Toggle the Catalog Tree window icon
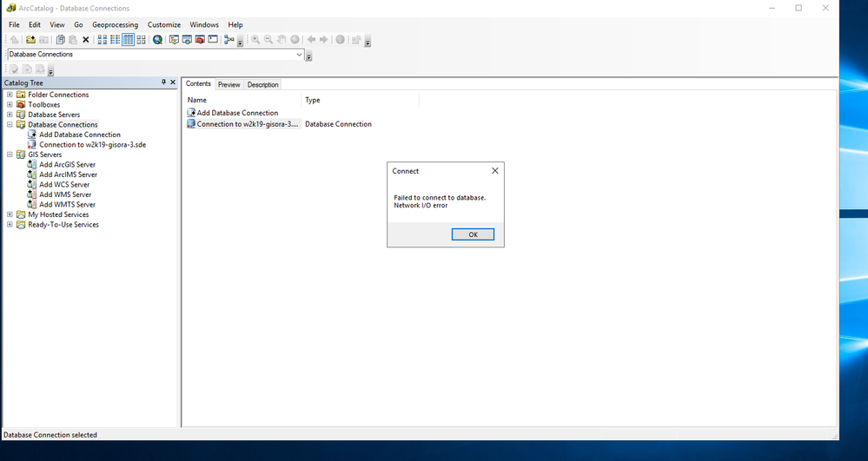This screenshot has width=868, height=461. 174,39
